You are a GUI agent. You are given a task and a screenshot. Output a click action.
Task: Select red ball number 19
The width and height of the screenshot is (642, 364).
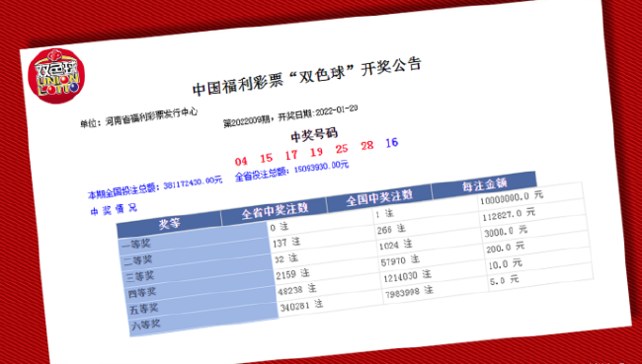pyautogui.click(x=316, y=152)
